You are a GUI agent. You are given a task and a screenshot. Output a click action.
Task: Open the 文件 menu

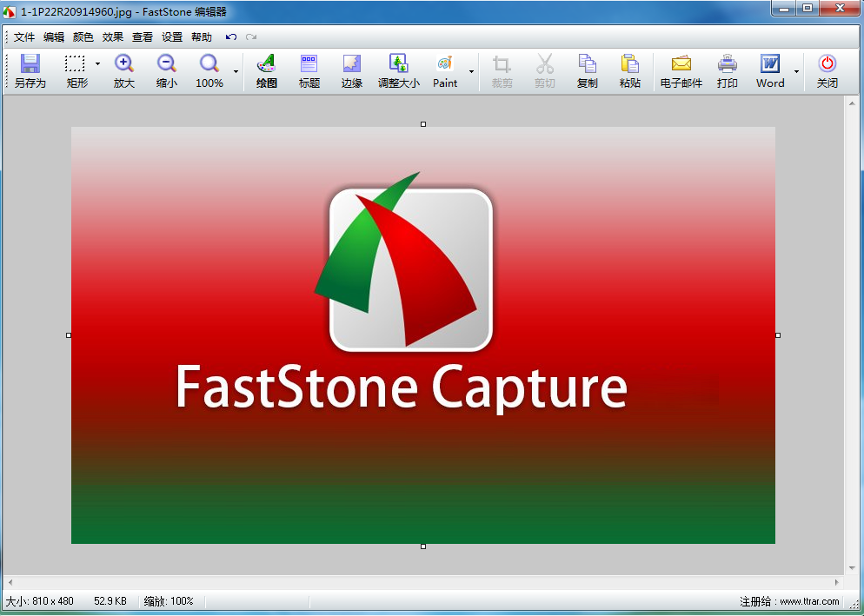point(24,36)
